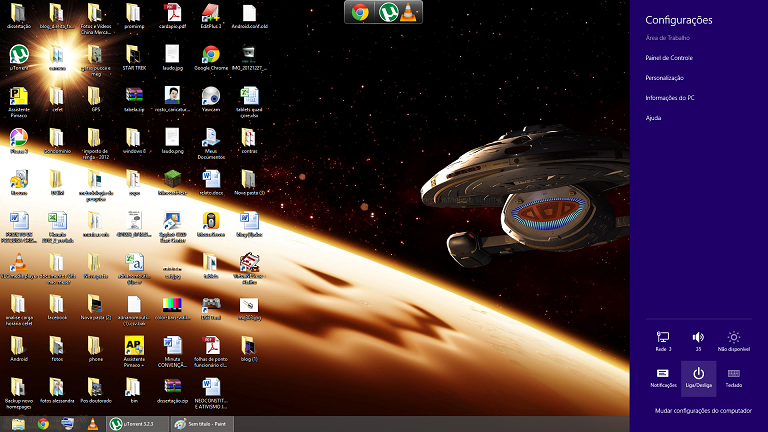Viewport: 768px width, 432px height.
Task: Select the Android folder
Action: point(19,349)
